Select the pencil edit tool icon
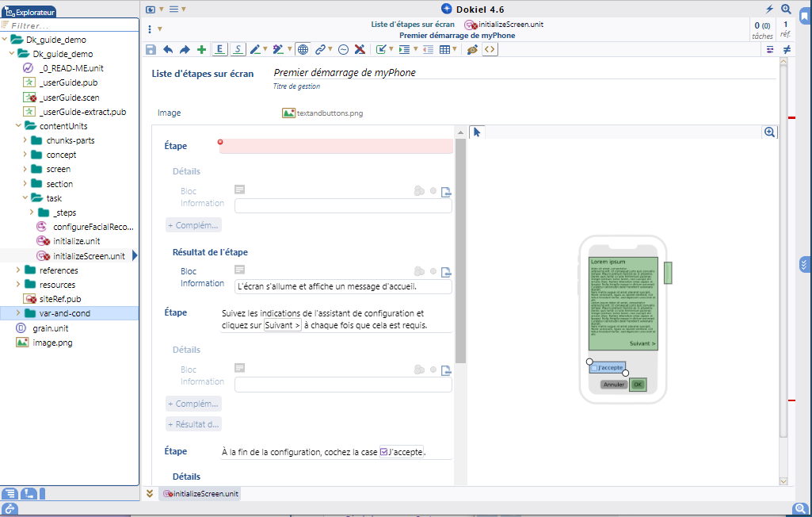The image size is (812, 517). (255, 50)
